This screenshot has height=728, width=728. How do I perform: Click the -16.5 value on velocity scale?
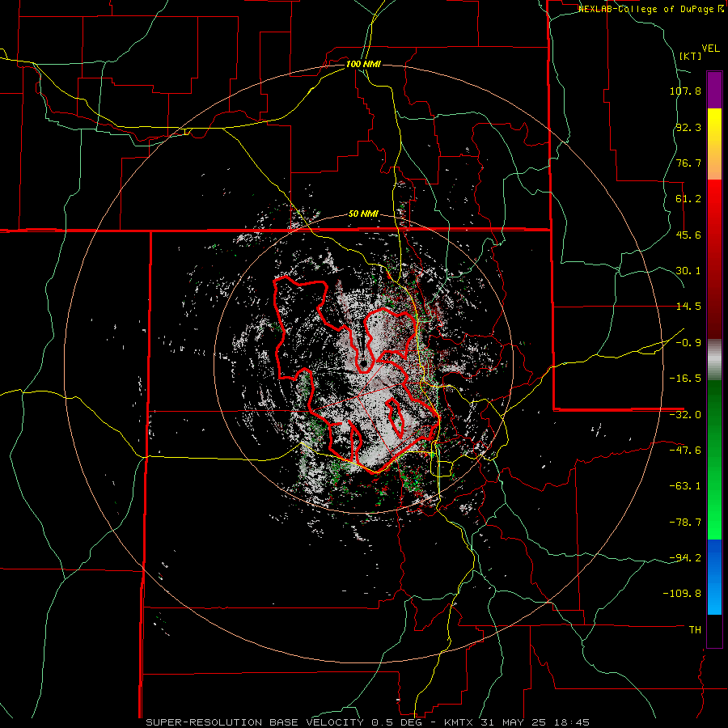pyautogui.click(x=685, y=379)
